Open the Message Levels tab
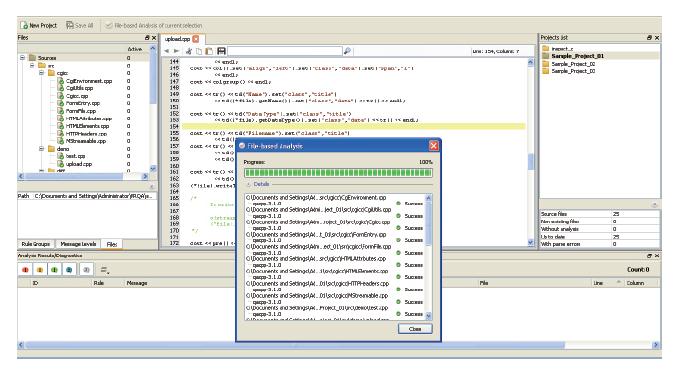The image size is (679, 376). (x=78, y=244)
